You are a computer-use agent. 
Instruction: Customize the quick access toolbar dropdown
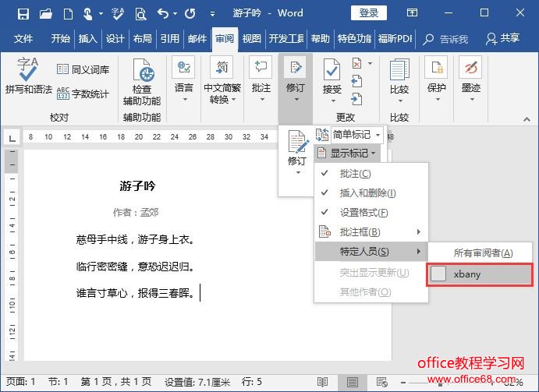pyautogui.click(x=212, y=14)
